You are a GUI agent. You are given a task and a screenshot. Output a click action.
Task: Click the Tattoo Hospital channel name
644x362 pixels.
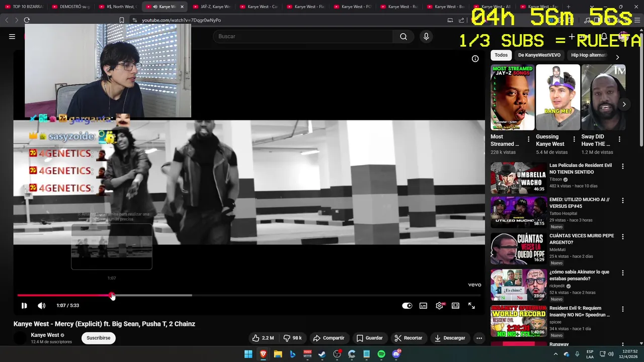click(563, 214)
